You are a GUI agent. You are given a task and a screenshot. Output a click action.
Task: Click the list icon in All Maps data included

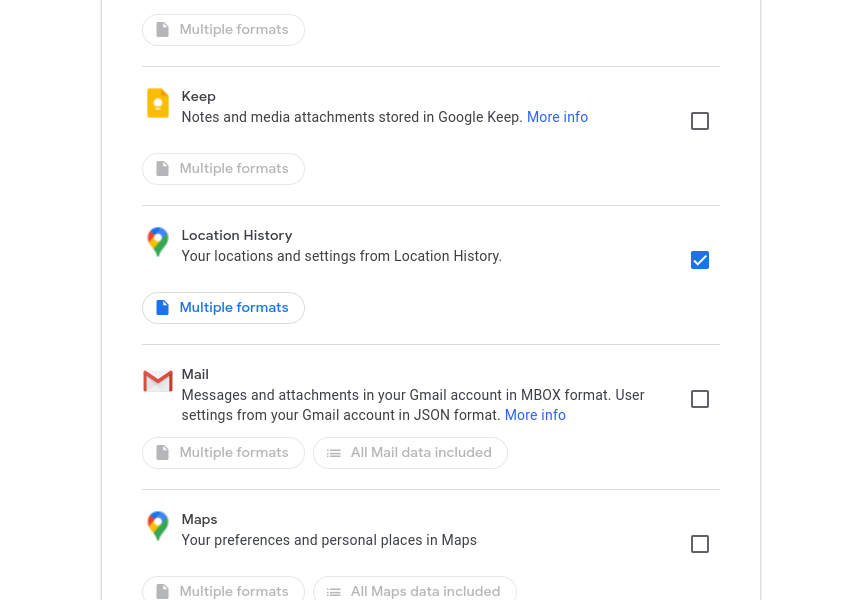333,592
